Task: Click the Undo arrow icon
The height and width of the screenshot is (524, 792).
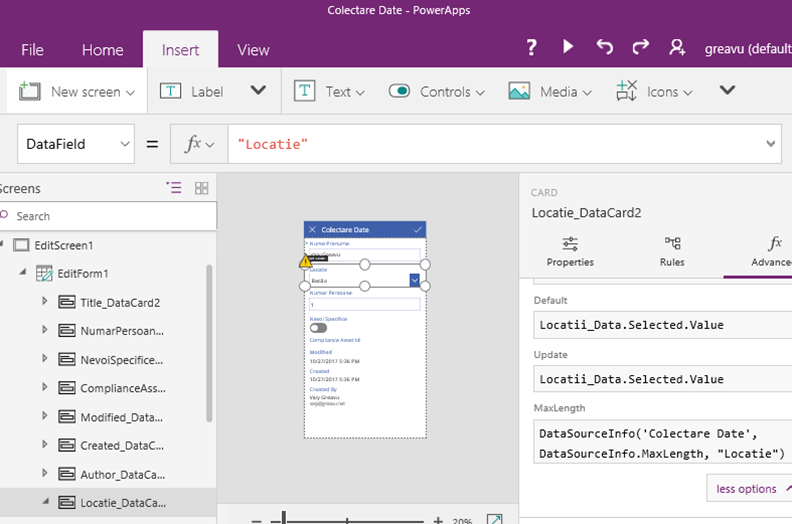Action: tap(604, 47)
